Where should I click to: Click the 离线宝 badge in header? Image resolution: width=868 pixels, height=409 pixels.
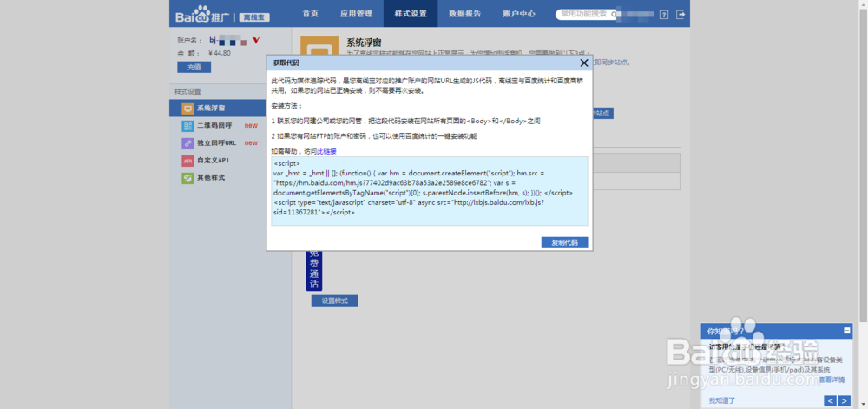point(254,17)
